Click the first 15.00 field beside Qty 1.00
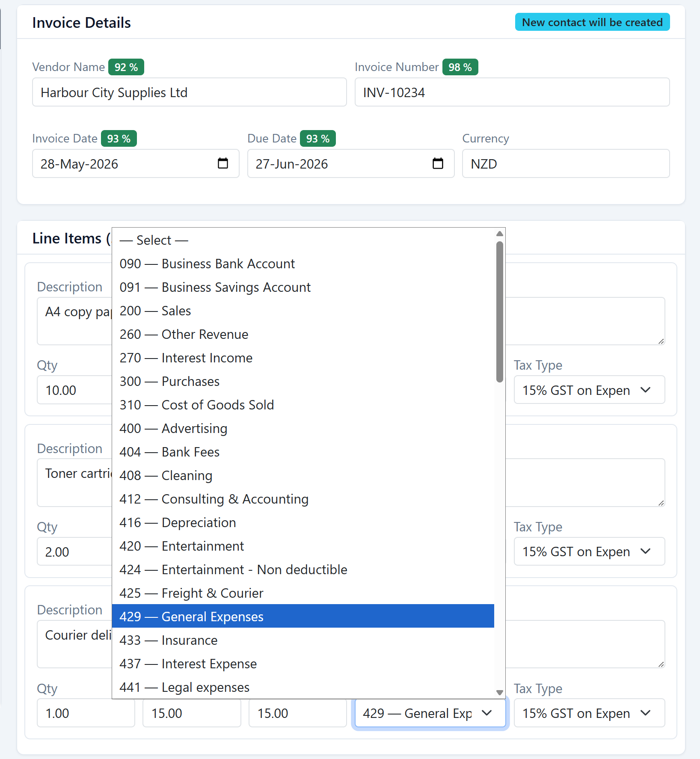700x759 pixels. 192,713
